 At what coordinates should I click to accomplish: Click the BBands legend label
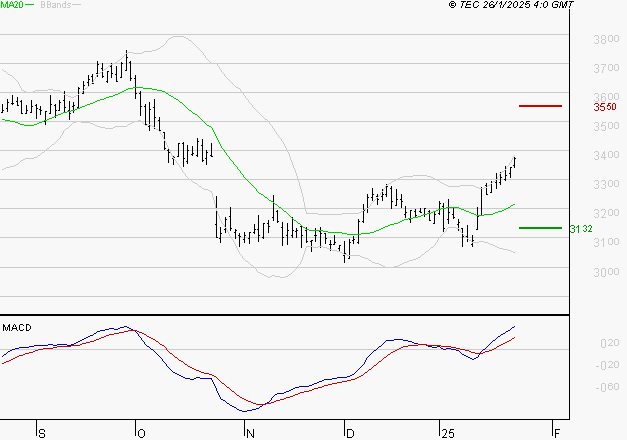(x=56, y=5)
